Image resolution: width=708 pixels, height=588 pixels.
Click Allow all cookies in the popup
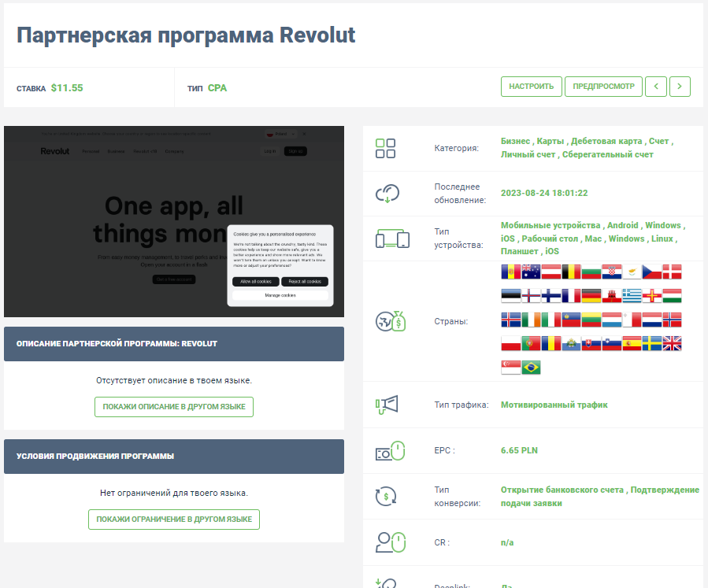click(254, 281)
